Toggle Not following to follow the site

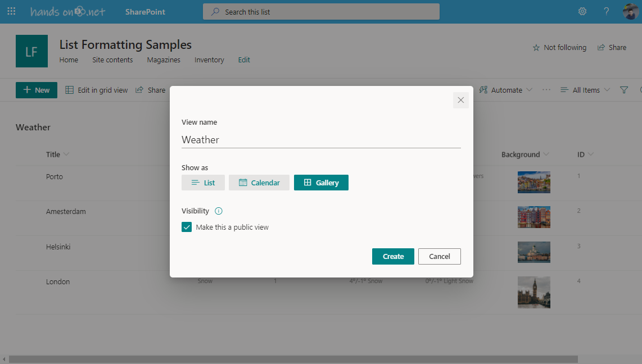point(559,47)
